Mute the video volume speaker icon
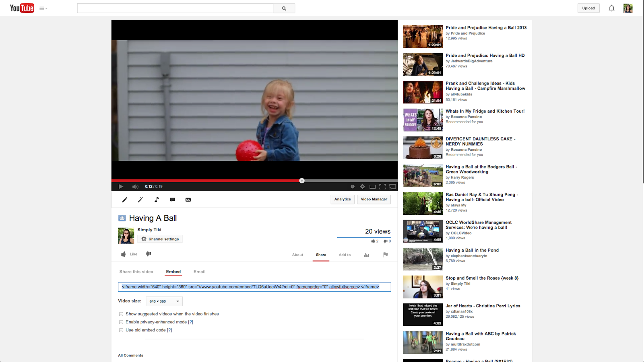 [135, 186]
